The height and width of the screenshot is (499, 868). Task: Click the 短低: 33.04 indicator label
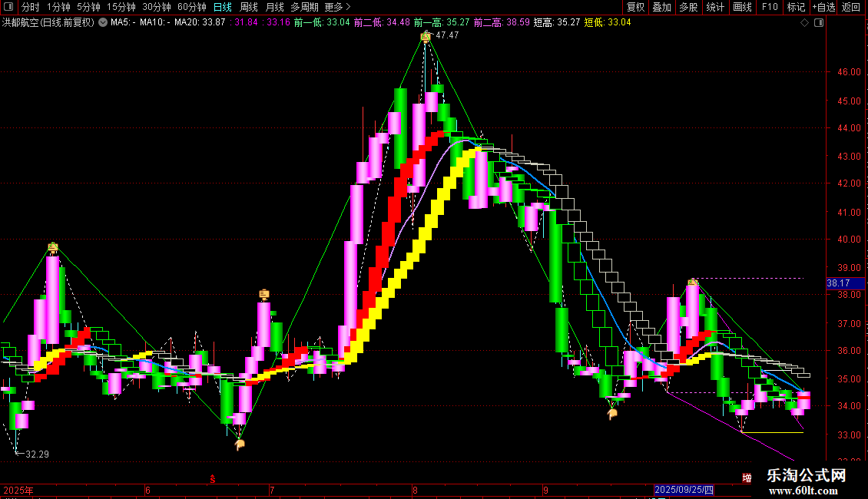click(608, 22)
